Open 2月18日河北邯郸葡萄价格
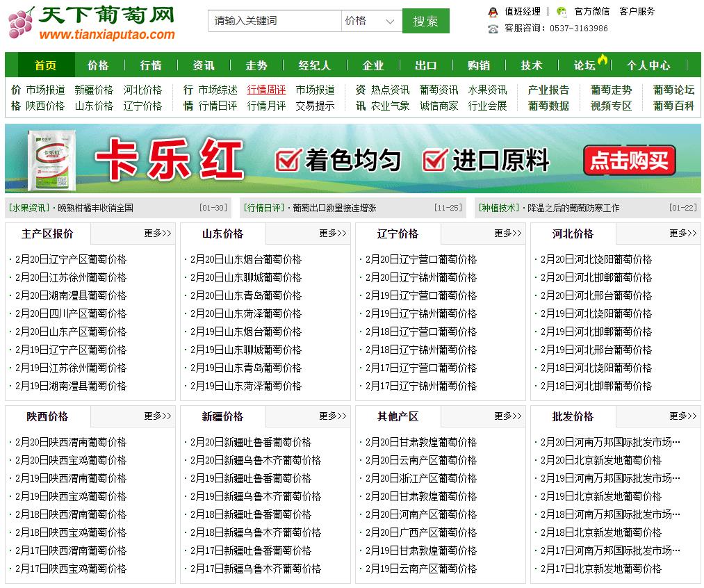Viewport: 704px width, 588px height. click(x=596, y=386)
